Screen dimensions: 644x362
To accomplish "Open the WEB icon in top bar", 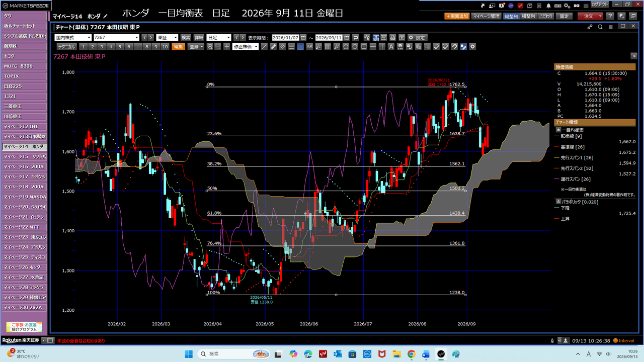I will pyautogui.click(x=557, y=6).
